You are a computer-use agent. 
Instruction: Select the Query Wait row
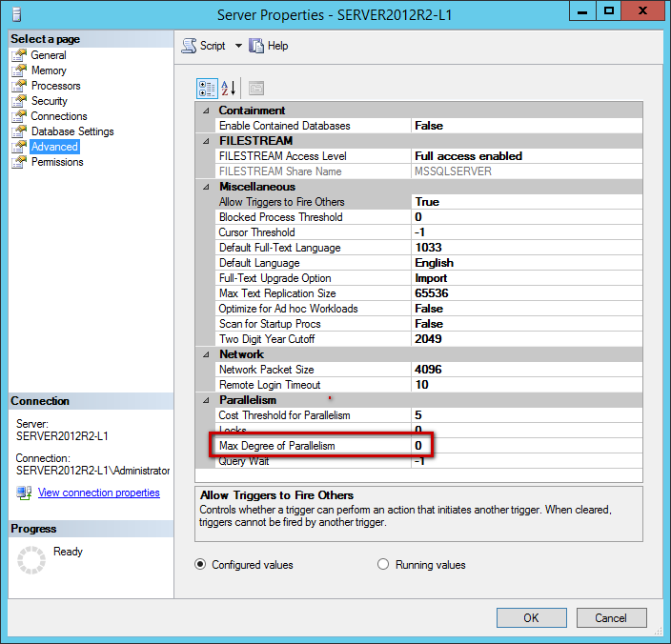[x=428, y=461]
